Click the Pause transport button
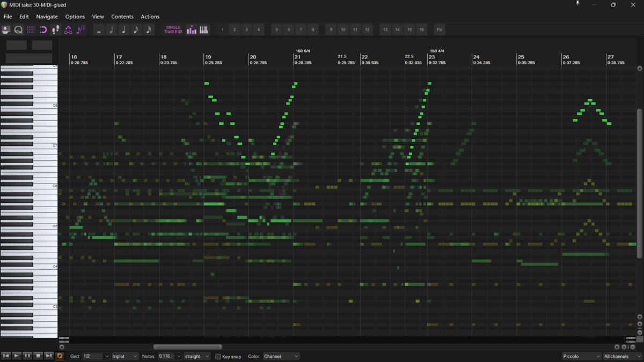644x362 pixels. click(27, 356)
